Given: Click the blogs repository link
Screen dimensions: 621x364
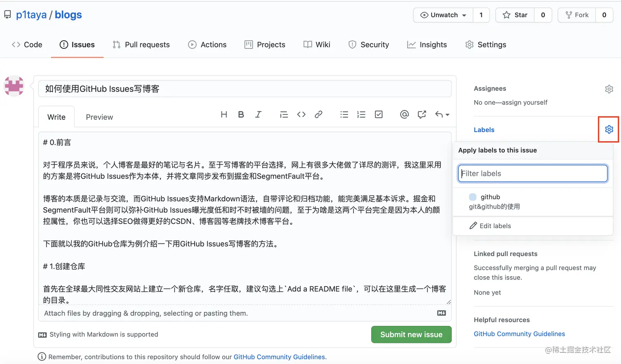Looking at the screenshot, I should pos(68,15).
